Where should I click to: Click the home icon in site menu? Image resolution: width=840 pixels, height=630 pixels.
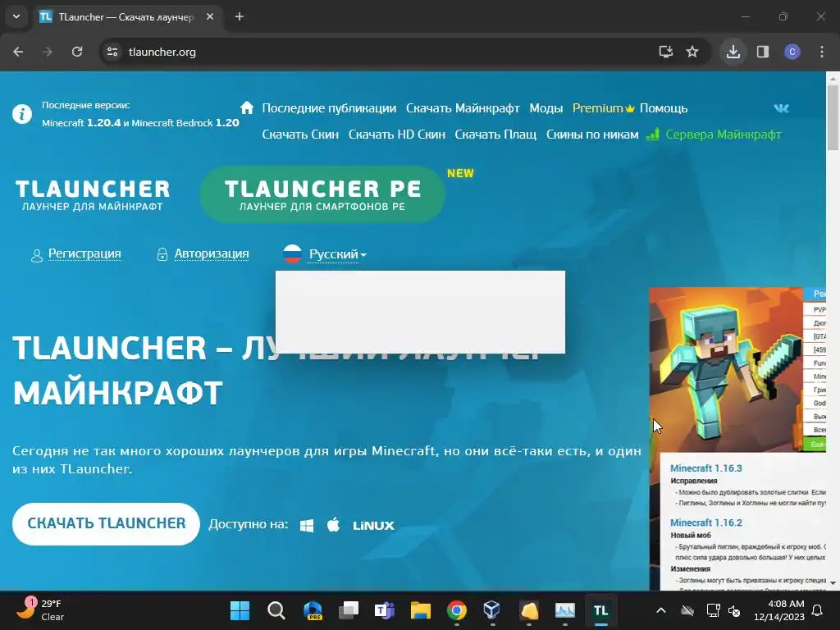(x=247, y=107)
